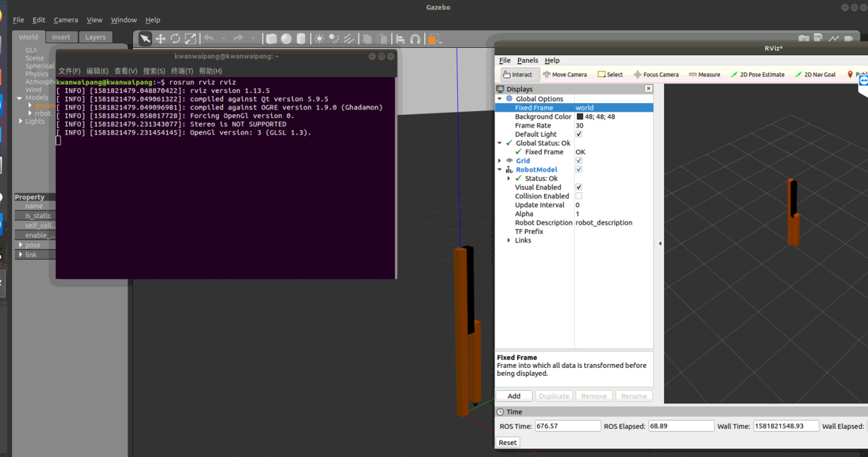The width and height of the screenshot is (868, 457).
Task: Click Gazebo video record icon
Action: (849, 39)
